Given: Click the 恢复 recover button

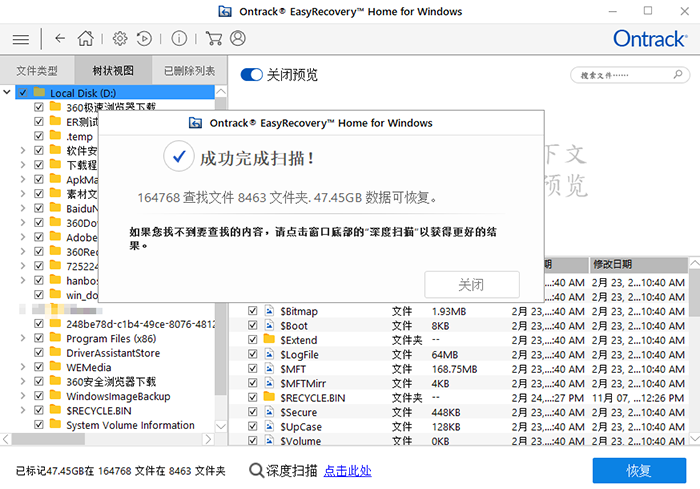Looking at the screenshot, I should pyautogui.click(x=639, y=470).
